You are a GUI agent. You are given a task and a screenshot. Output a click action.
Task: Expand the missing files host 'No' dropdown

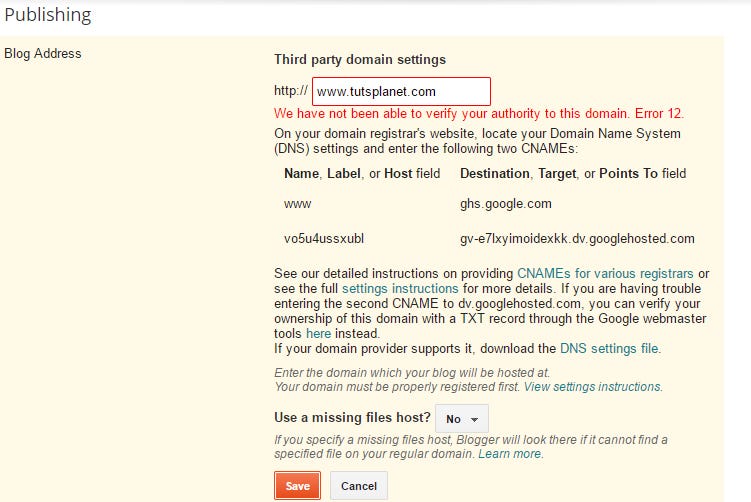click(x=462, y=419)
